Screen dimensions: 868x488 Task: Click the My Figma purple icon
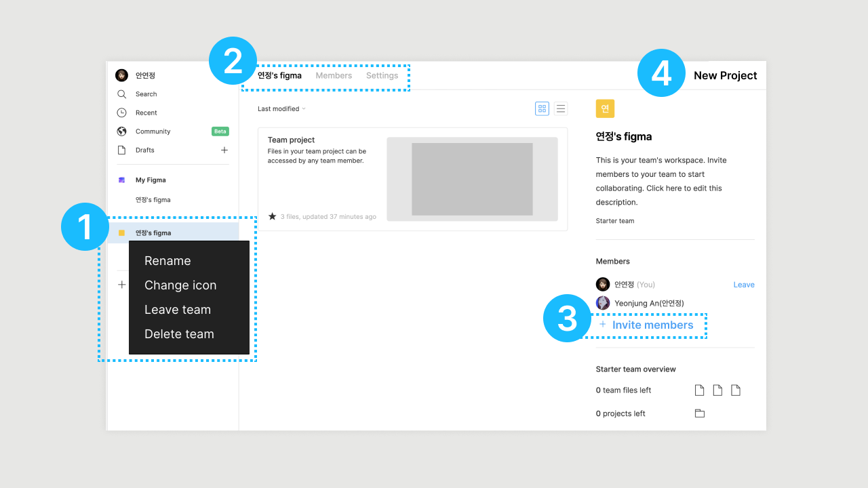pyautogui.click(x=121, y=180)
